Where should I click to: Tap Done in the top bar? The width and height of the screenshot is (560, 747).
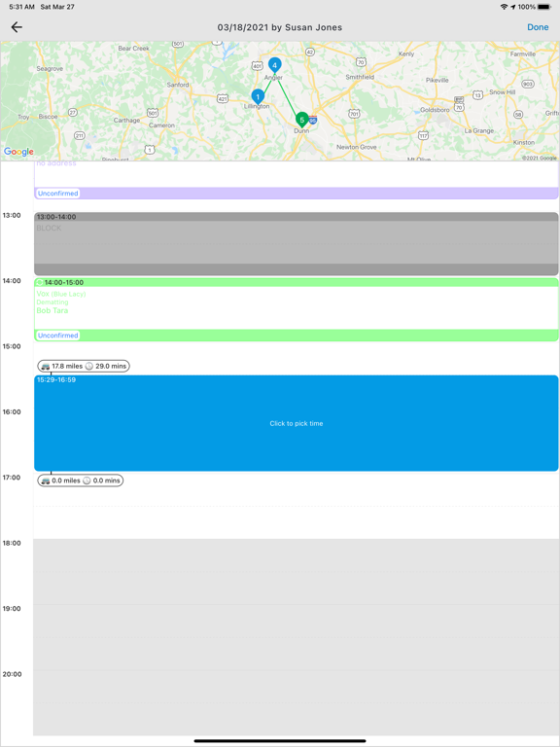click(x=538, y=27)
